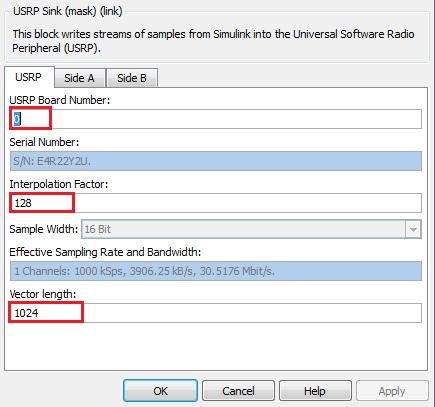
Task: Click the greyed Apply button
Action: [x=392, y=391]
